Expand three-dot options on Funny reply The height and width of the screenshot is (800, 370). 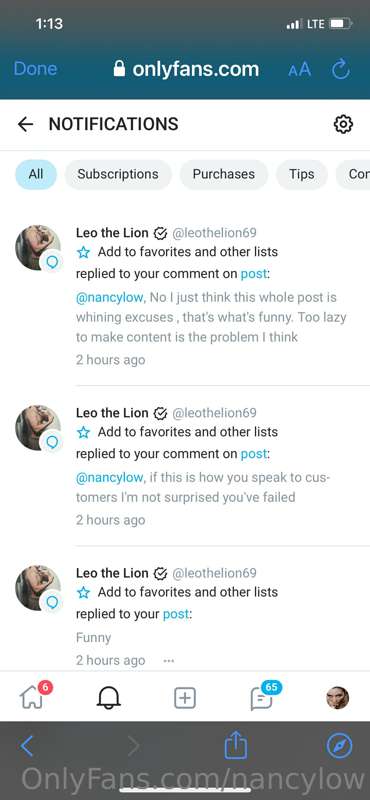click(x=168, y=661)
